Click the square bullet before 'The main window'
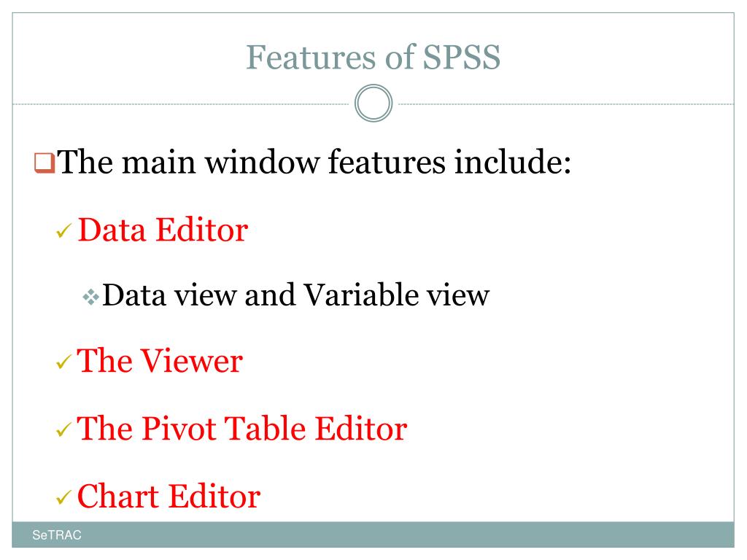 pyautogui.click(x=44, y=163)
